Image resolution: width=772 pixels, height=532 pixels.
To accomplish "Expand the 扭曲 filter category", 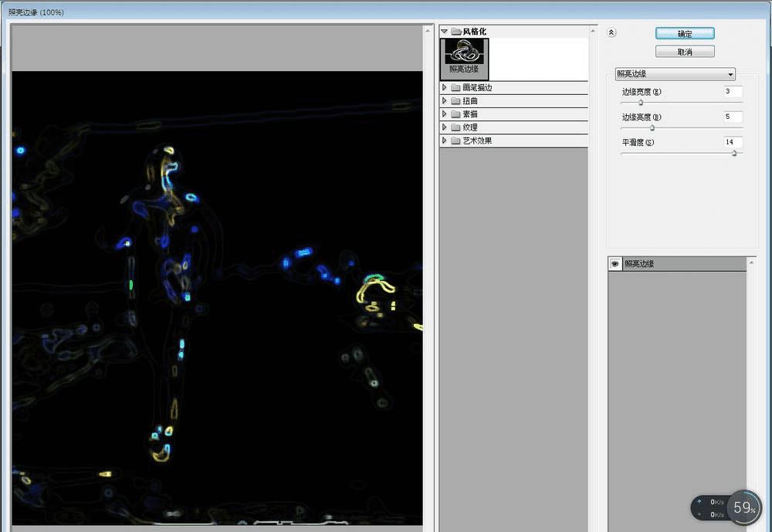I will point(444,100).
